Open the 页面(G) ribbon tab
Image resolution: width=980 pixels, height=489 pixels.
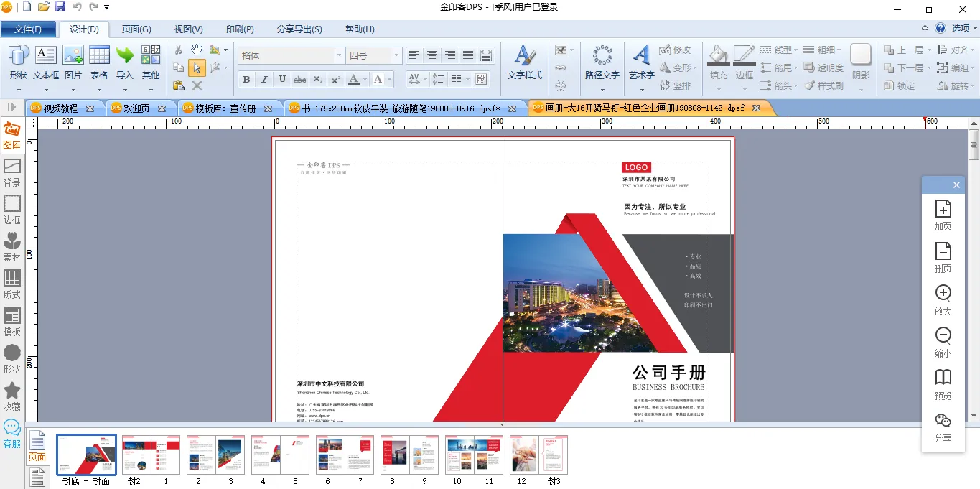coord(136,29)
